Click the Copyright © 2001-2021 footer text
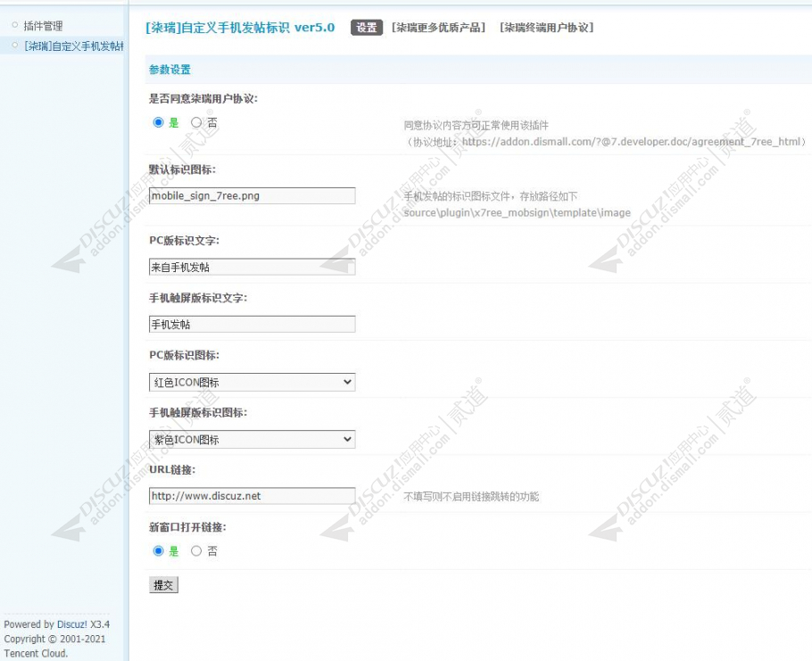Screen dimensions: 812x661 point(54,639)
